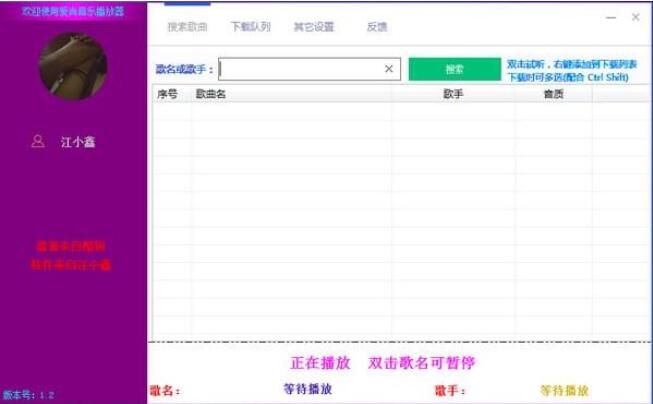This screenshot has width=653, height=404.
Task: Close the music player window
Action: [636, 17]
